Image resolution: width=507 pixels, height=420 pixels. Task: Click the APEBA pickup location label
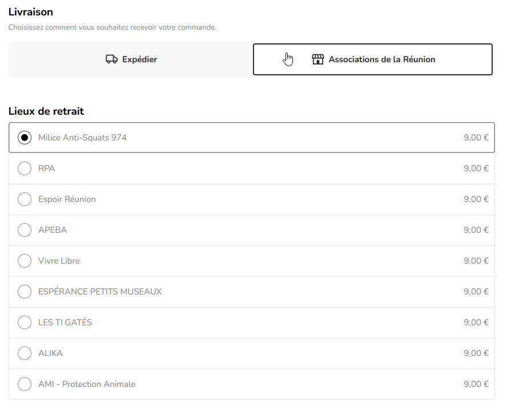click(53, 230)
